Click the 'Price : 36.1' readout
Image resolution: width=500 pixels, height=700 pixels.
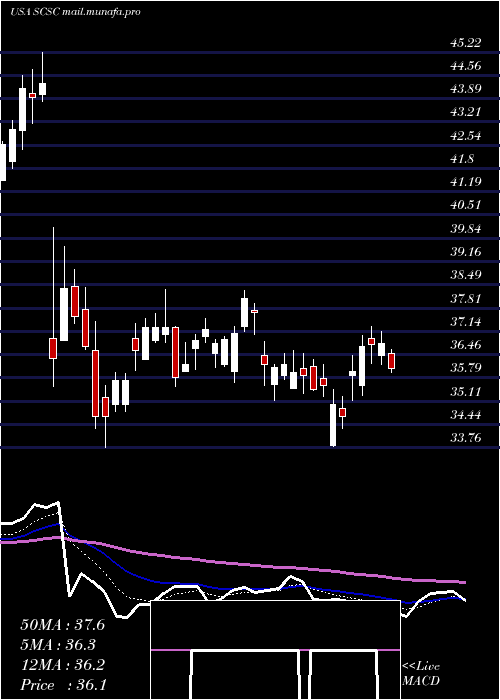62,685
